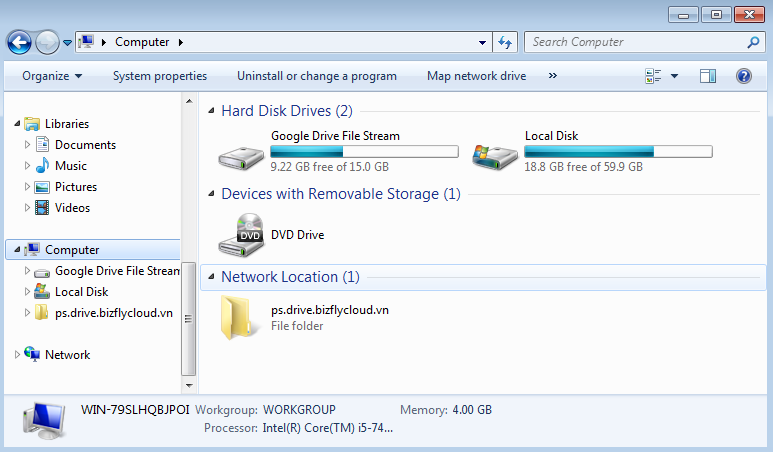Click 9.22 GB free of 15.0 GB text
Viewport: 773px width, 452px height.
pos(329,167)
